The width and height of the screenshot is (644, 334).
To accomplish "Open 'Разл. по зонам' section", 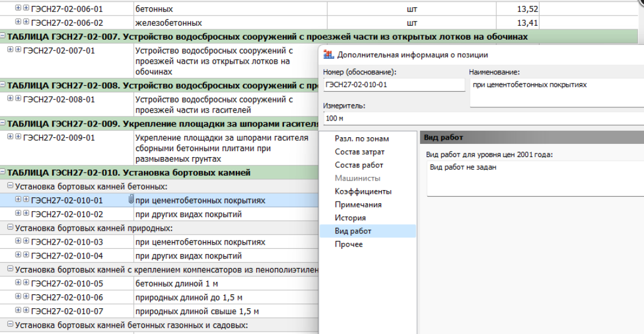I will coord(361,139).
